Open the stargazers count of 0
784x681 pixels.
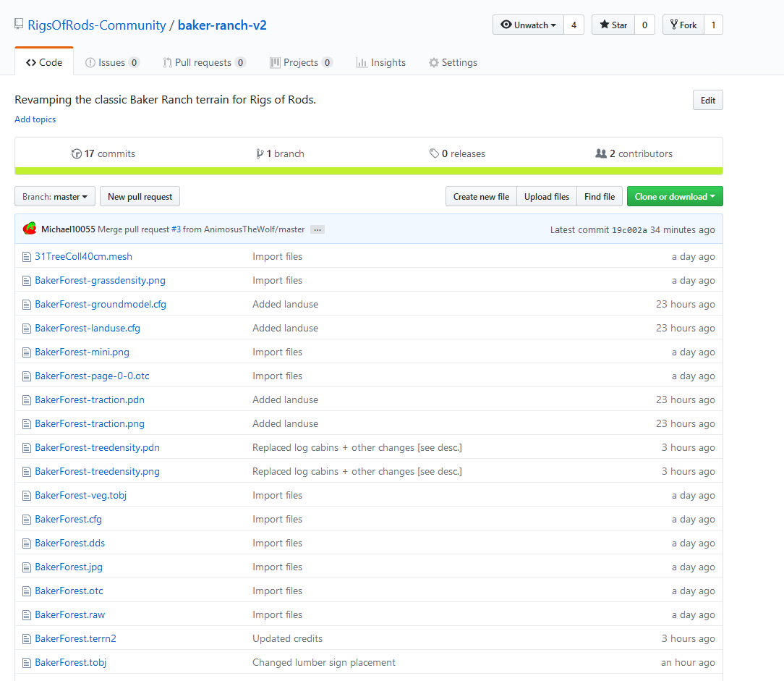[644, 25]
